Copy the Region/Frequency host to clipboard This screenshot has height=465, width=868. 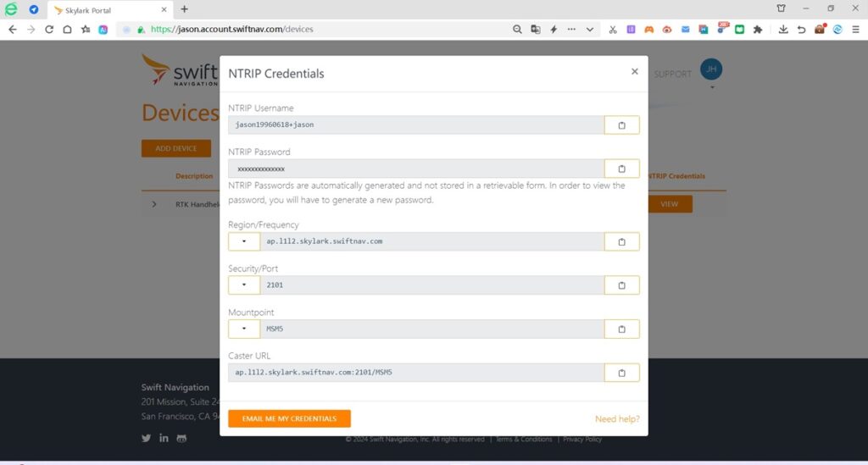[621, 241]
